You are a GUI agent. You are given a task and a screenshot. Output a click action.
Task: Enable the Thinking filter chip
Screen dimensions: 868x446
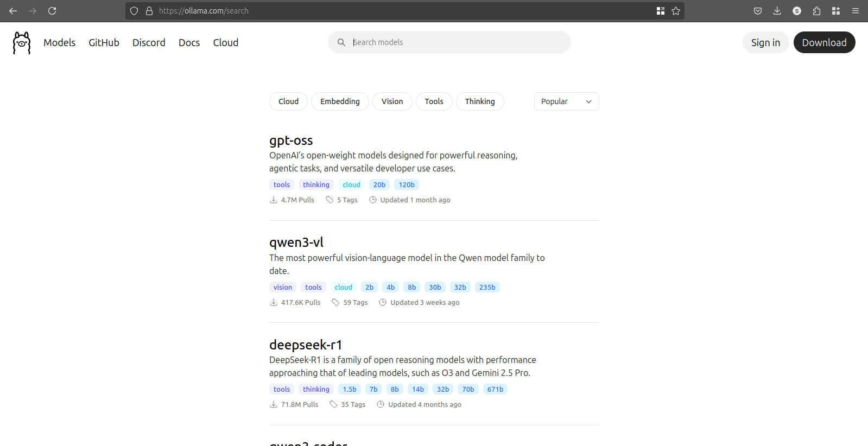click(480, 101)
